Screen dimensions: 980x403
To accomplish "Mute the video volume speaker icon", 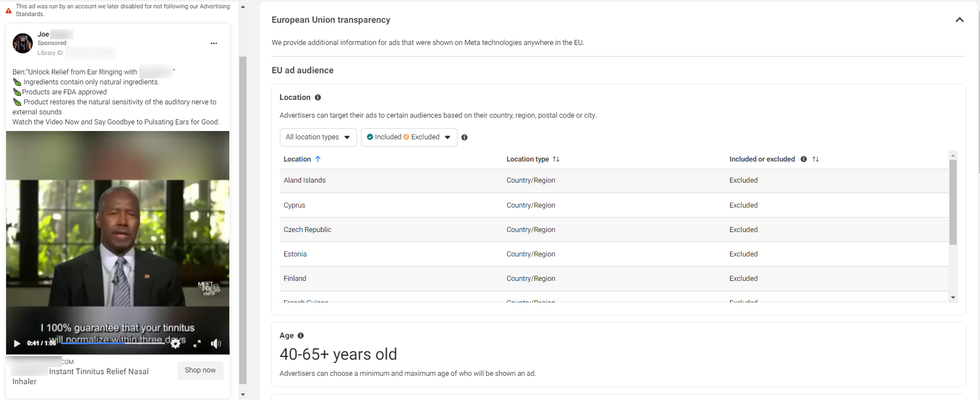I will coord(216,344).
